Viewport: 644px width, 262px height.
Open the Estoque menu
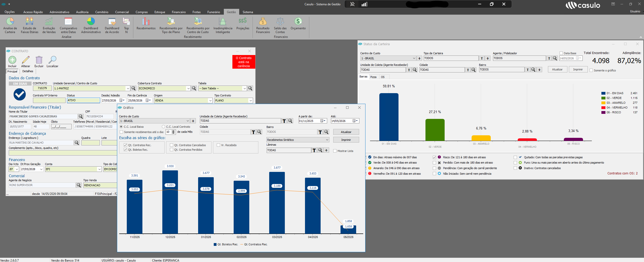coord(160,12)
